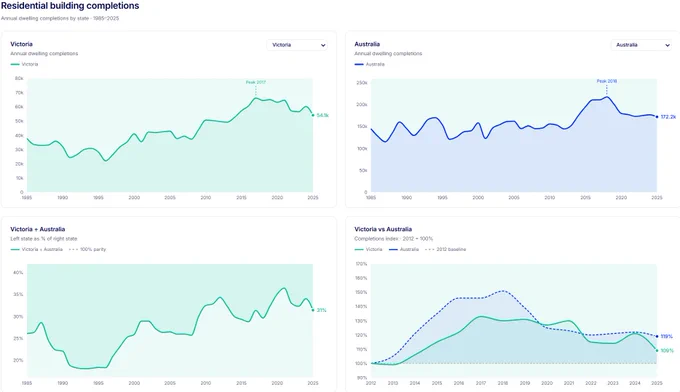Image resolution: width=680 pixels, height=392 pixels.
Task: Open the Australia state dropdown
Action: pyautogui.click(x=641, y=45)
